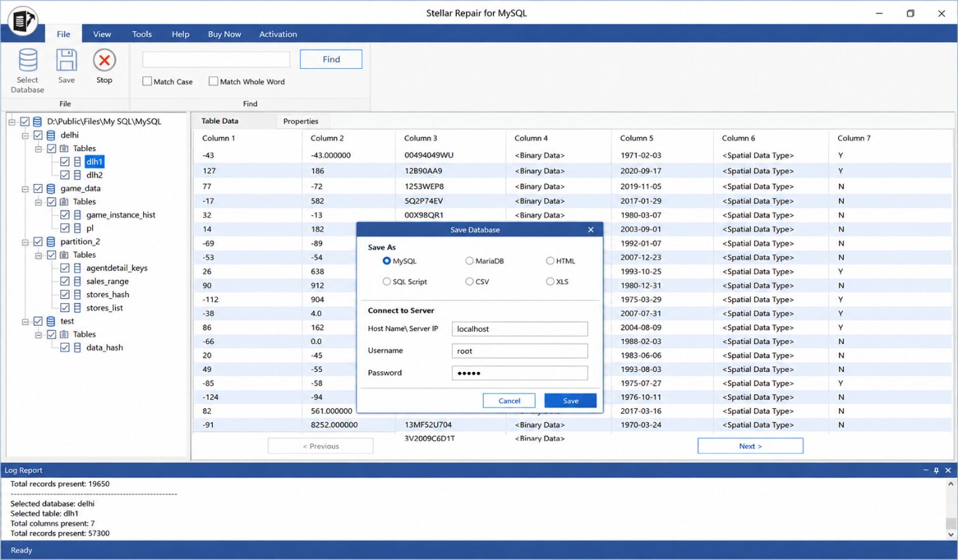958x560 pixels.
Task: Click the root MySQL path database icon
Action: (x=37, y=122)
